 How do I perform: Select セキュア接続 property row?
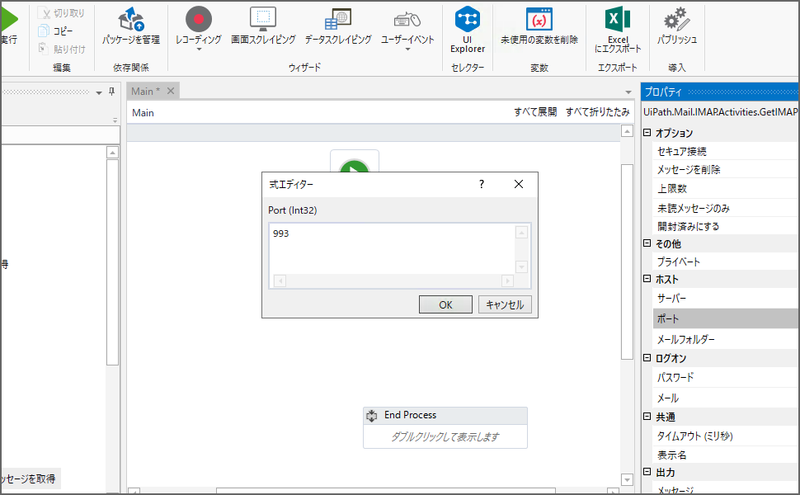[725, 151]
